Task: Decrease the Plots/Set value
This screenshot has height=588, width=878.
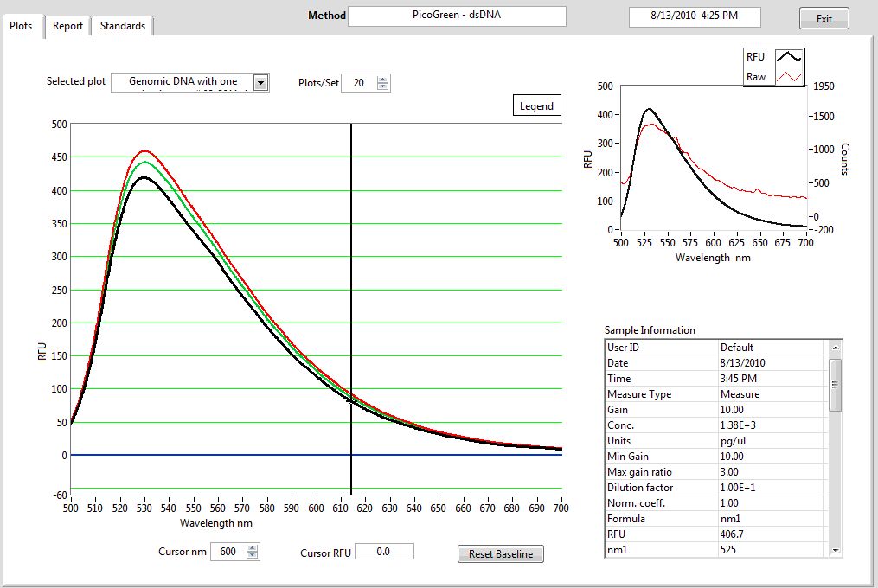Action: 382,86
